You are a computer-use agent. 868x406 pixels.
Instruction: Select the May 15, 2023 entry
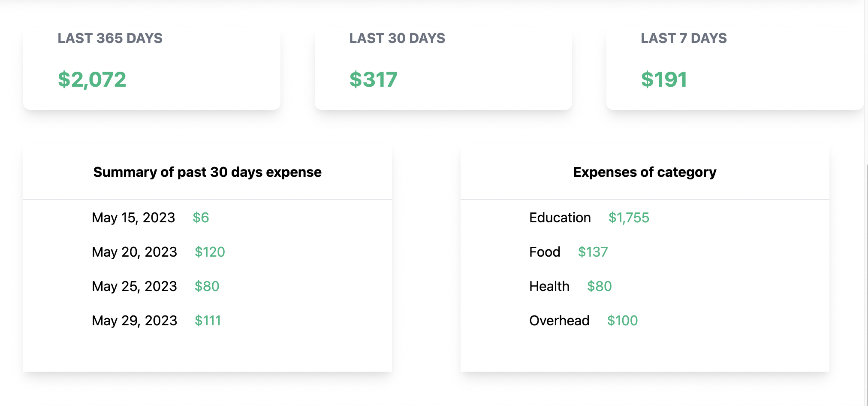pyautogui.click(x=134, y=218)
